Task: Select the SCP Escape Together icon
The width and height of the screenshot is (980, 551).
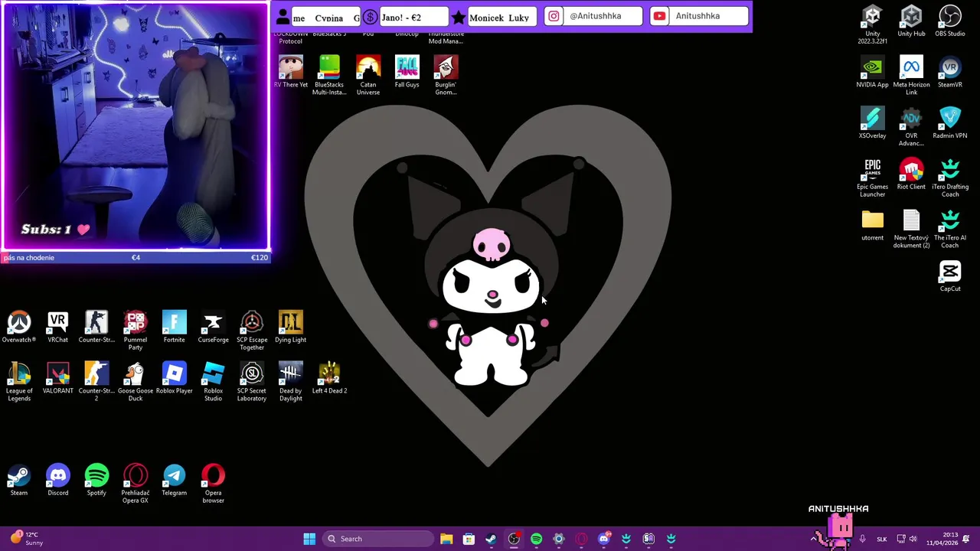Action: coord(252,331)
